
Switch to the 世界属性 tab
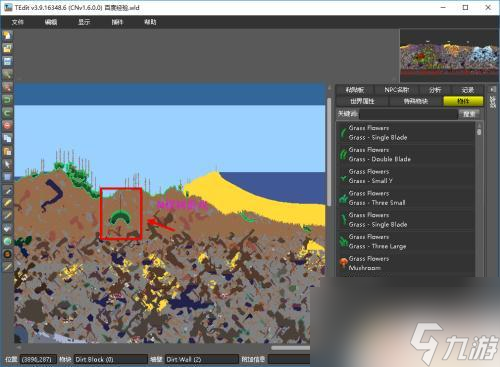pos(362,101)
